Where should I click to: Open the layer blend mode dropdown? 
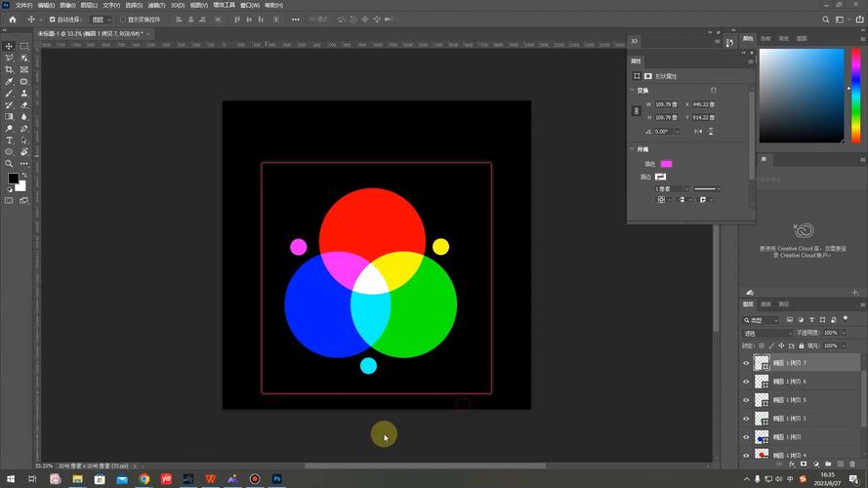[x=767, y=333]
